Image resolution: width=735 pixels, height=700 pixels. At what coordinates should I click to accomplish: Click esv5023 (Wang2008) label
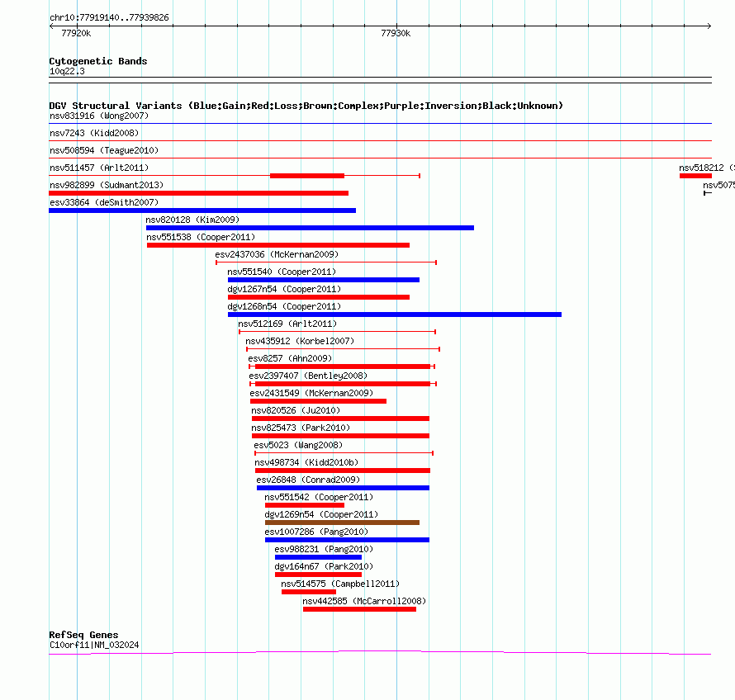coord(298,445)
